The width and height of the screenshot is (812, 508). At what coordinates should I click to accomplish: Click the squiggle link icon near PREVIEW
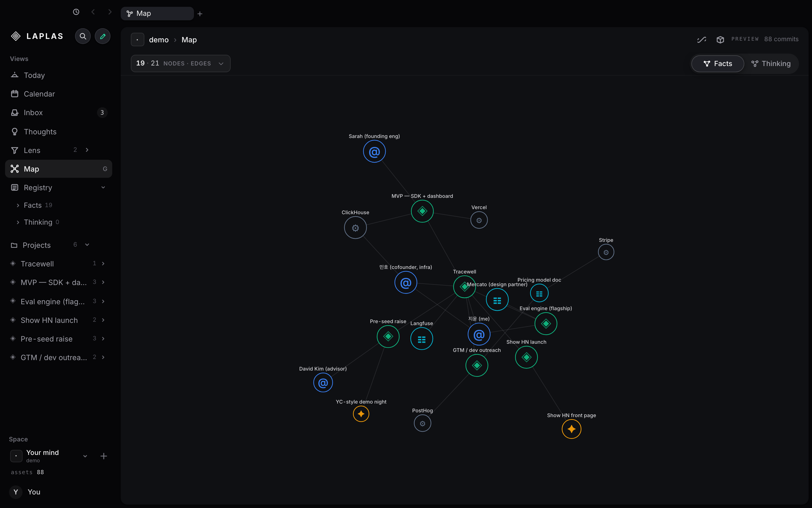pyautogui.click(x=701, y=40)
